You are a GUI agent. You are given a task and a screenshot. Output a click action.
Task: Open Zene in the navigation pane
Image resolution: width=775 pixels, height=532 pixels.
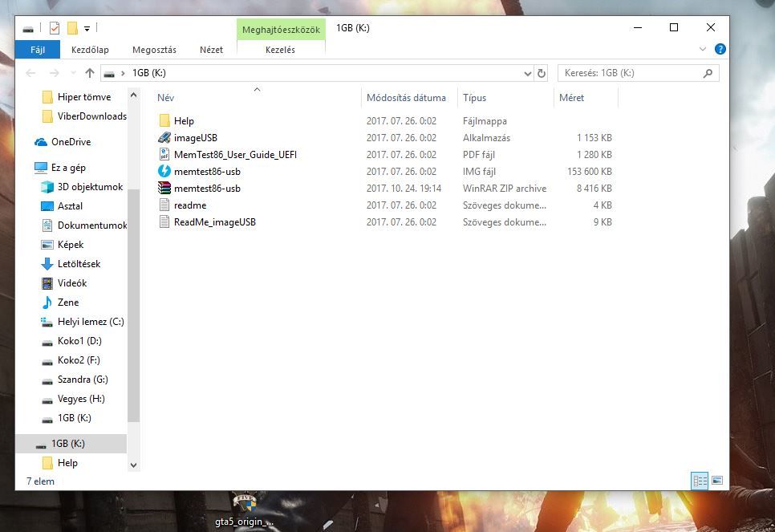pos(67,303)
